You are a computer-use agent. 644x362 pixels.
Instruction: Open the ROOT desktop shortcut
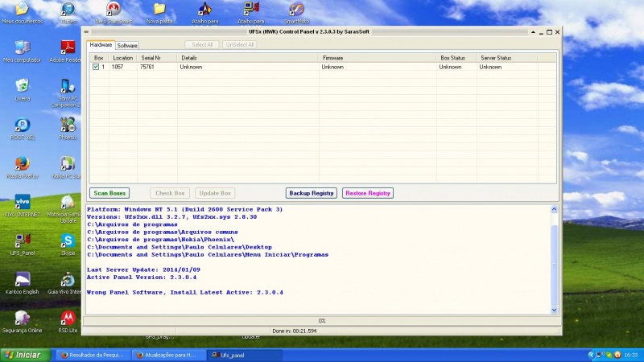23,129
